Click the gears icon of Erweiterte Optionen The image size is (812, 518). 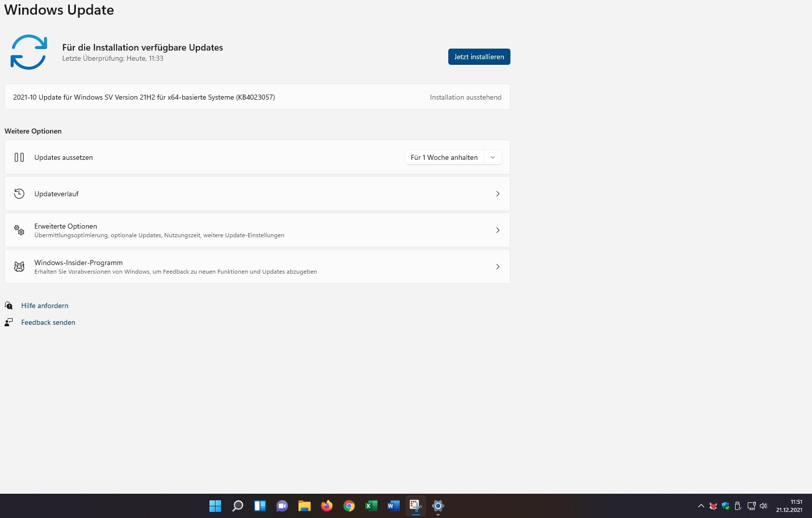click(x=19, y=230)
